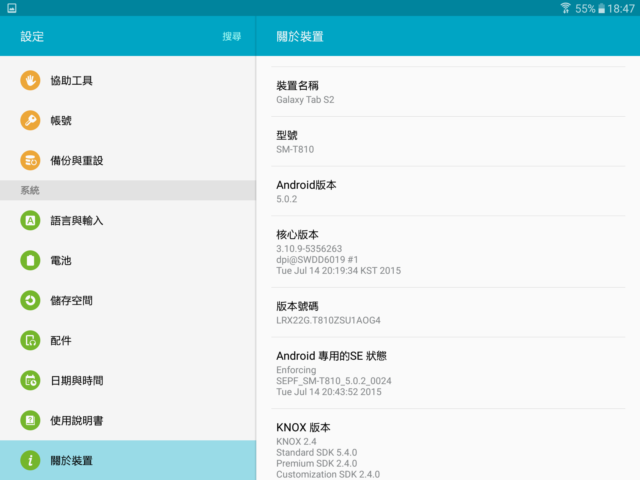Tap the 日期與時間 calendar icon

[30, 380]
